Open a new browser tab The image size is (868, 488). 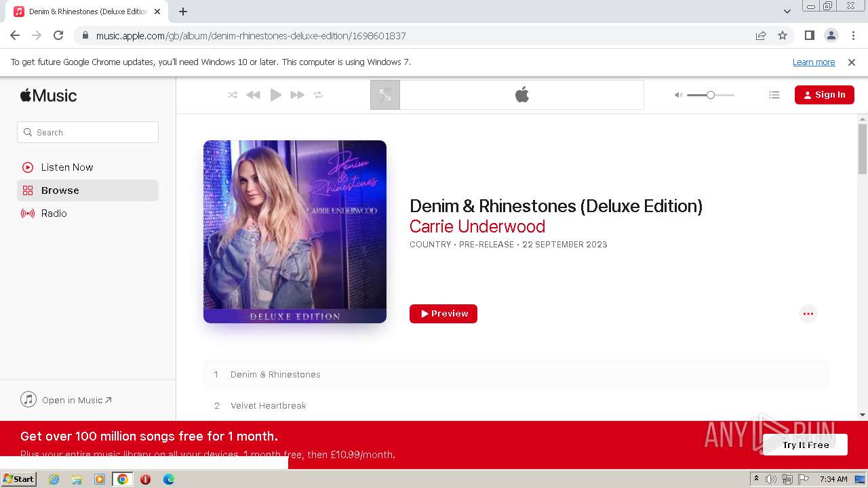coord(183,12)
